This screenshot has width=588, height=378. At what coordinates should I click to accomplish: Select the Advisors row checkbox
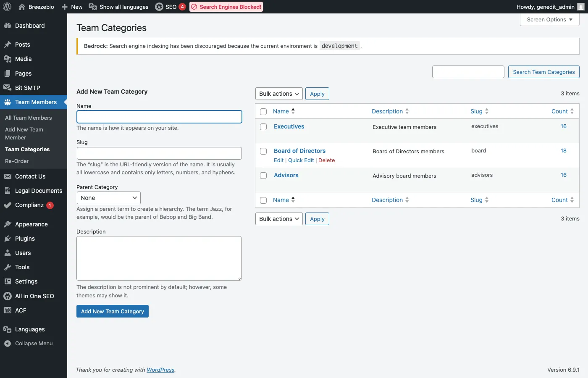point(263,176)
